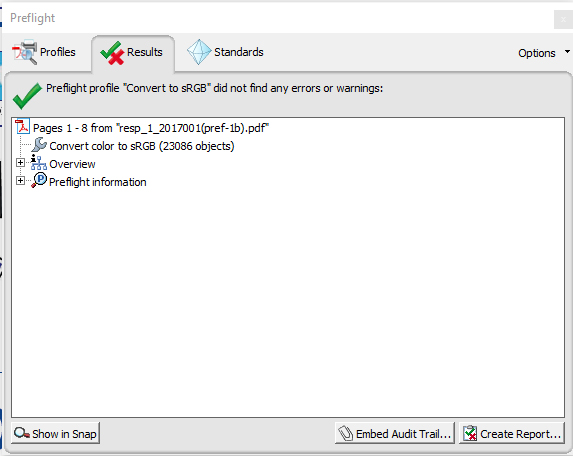
Task: Open the Options dropdown menu
Action: 544,53
